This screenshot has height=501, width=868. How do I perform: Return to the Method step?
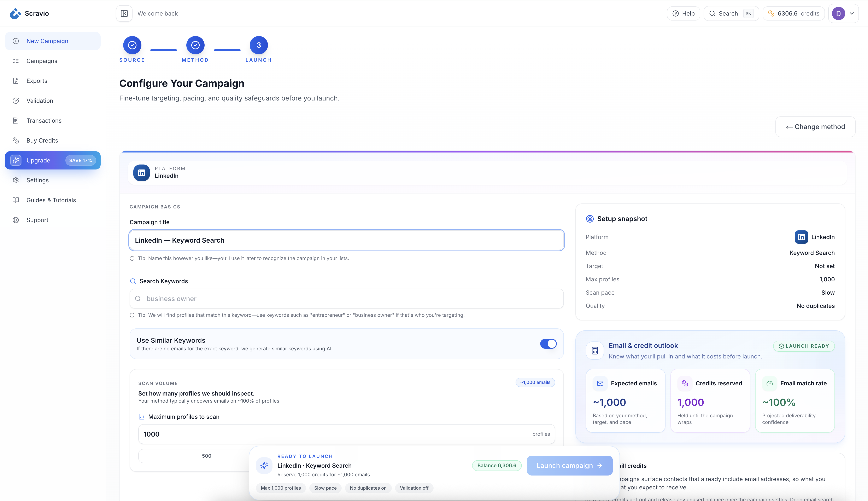[x=195, y=45]
